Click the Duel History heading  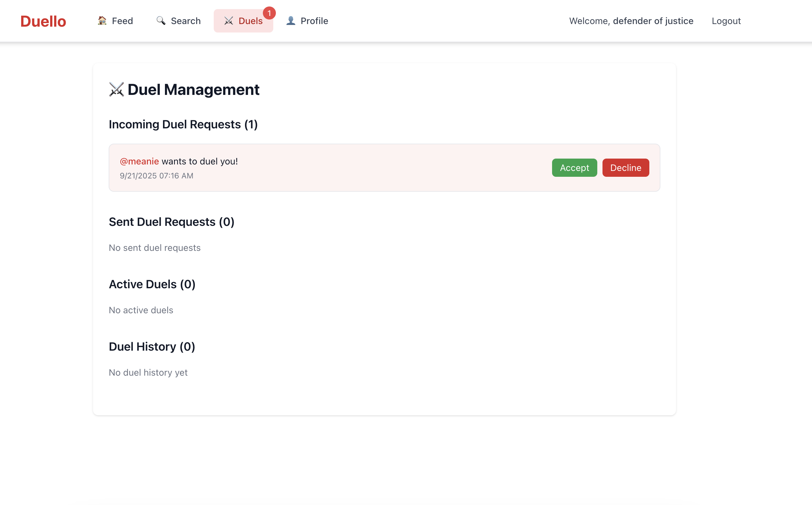click(152, 346)
